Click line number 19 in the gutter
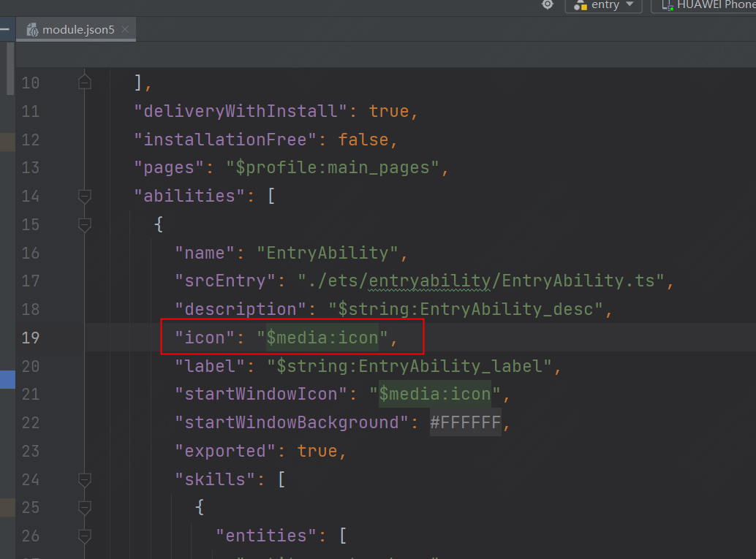756x559 pixels. point(30,338)
